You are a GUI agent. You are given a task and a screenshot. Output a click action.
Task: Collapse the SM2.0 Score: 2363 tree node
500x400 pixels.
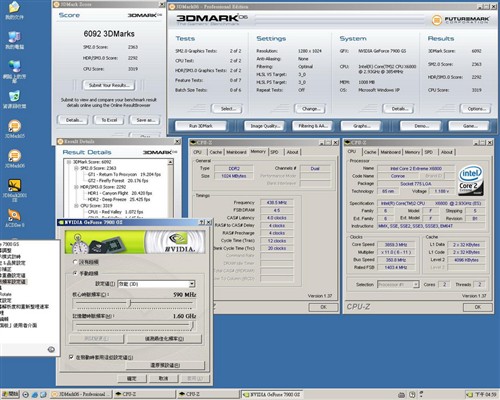76,168
